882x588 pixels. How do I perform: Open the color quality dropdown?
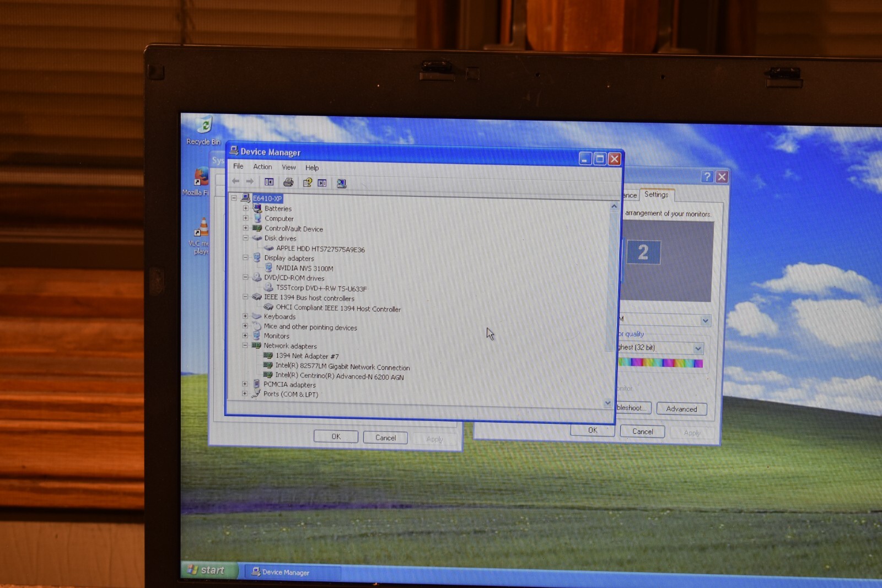(698, 348)
